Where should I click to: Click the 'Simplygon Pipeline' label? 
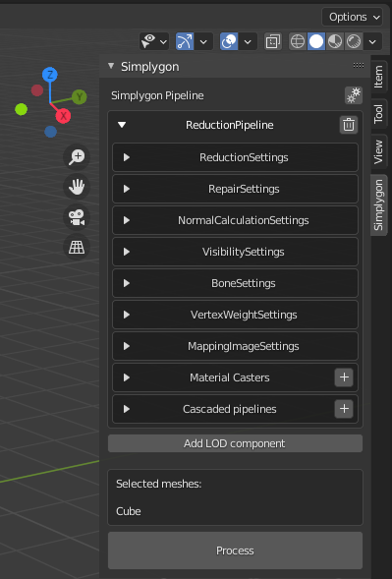[x=157, y=95]
